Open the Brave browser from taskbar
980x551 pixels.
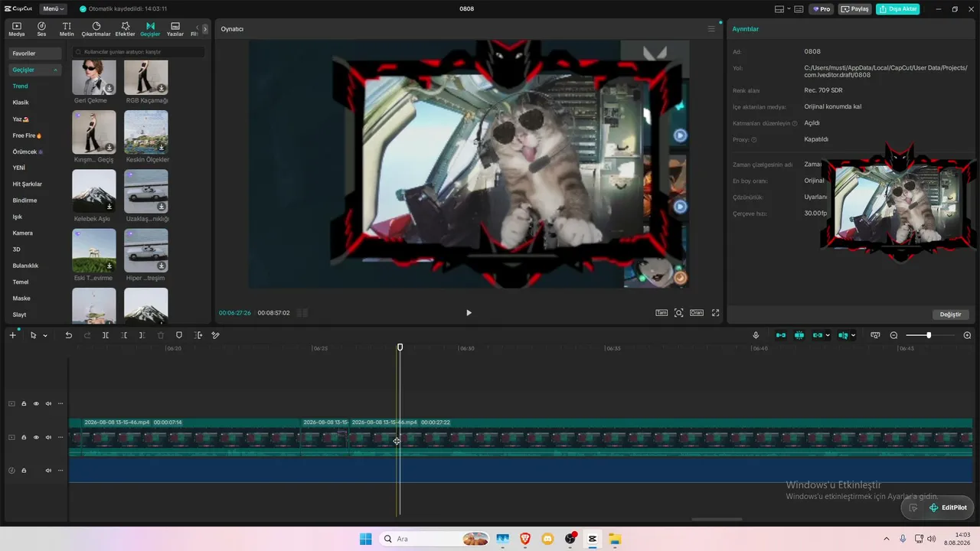525,539
